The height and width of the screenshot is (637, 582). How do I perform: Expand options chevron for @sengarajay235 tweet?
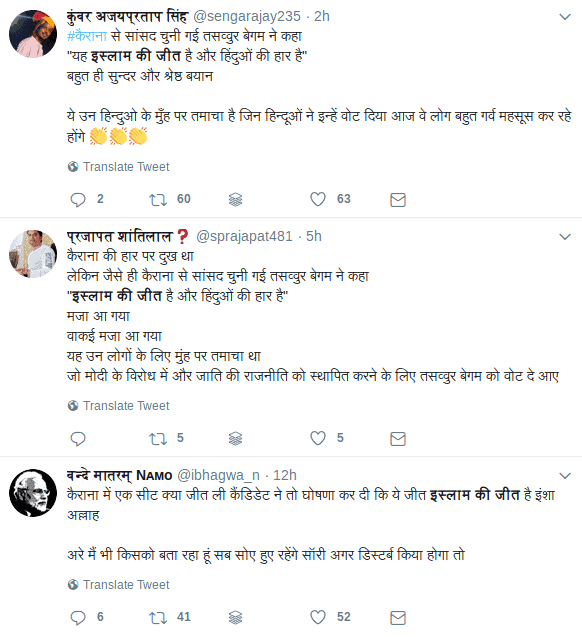(x=565, y=17)
